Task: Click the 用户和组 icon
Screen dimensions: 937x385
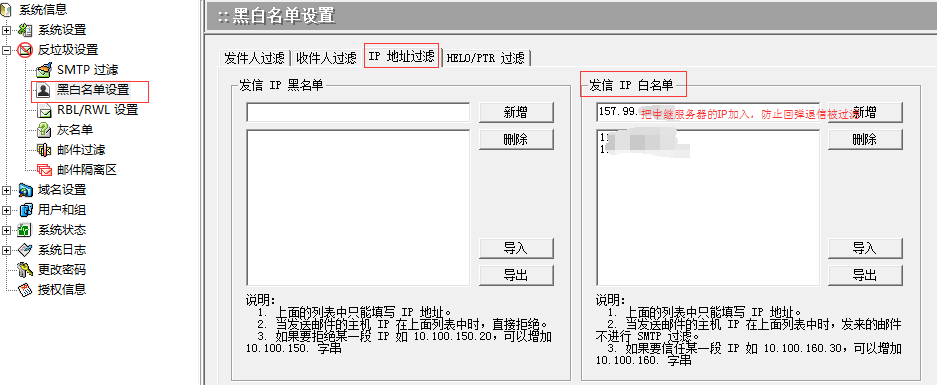Action: 26,210
